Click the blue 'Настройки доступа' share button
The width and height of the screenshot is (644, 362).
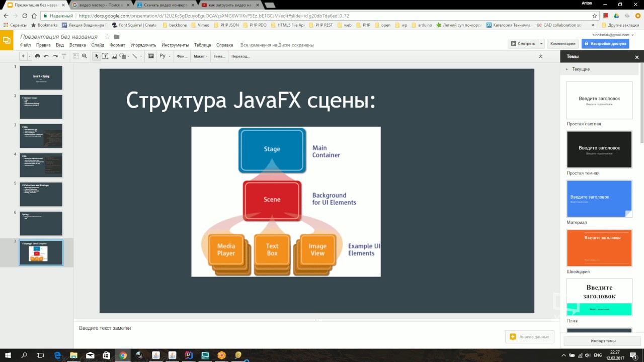605,44
